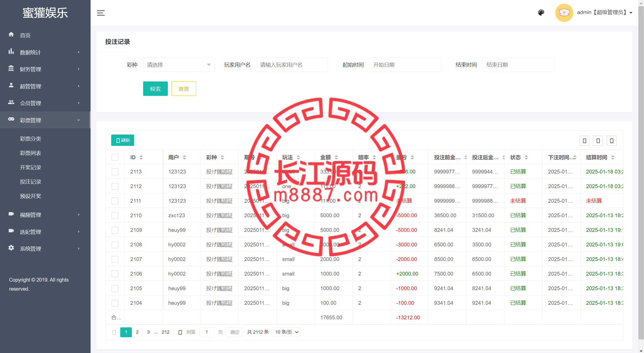Click the page number jump input box
Viewport: 644px width, 353px height.
click(207, 332)
